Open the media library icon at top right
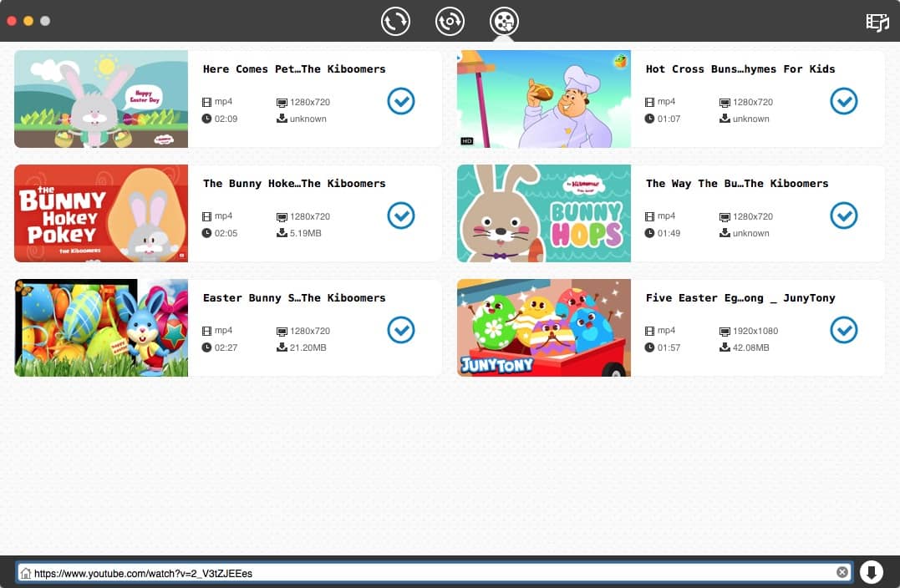 point(877,23)
